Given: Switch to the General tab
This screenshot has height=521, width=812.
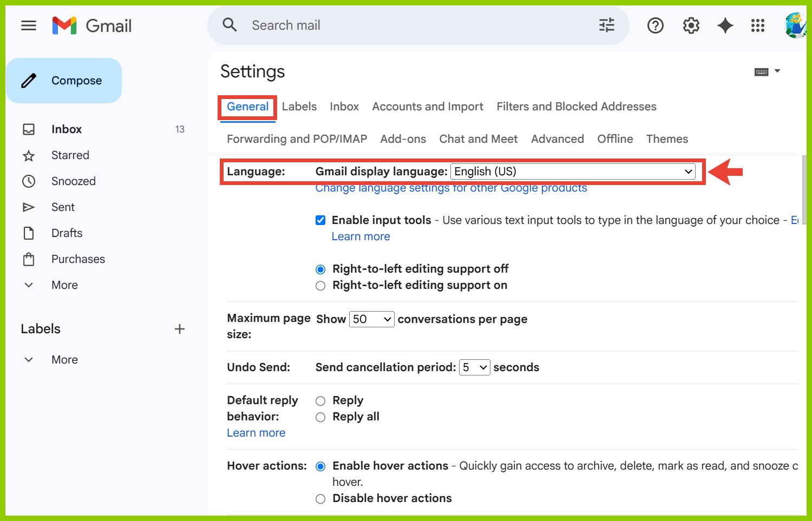Looking at the screenshot, I should tap(248, 107).
